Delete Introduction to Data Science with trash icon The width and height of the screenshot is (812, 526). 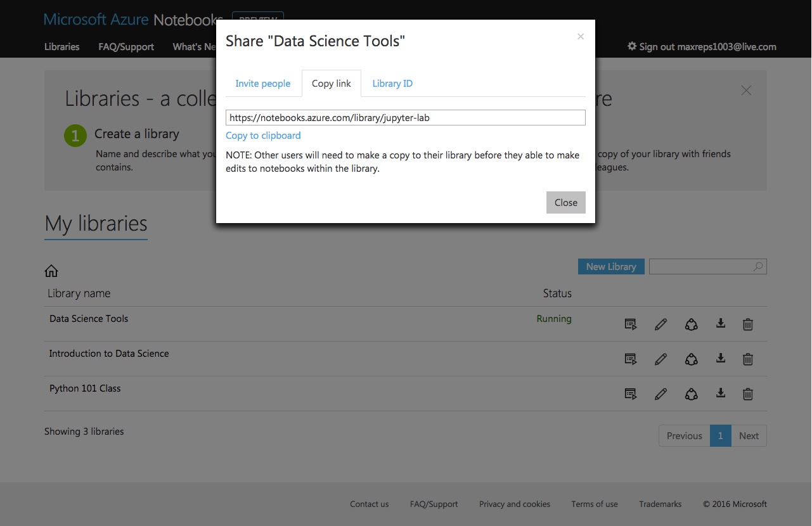pyautogui.click(x=748, y=359)
